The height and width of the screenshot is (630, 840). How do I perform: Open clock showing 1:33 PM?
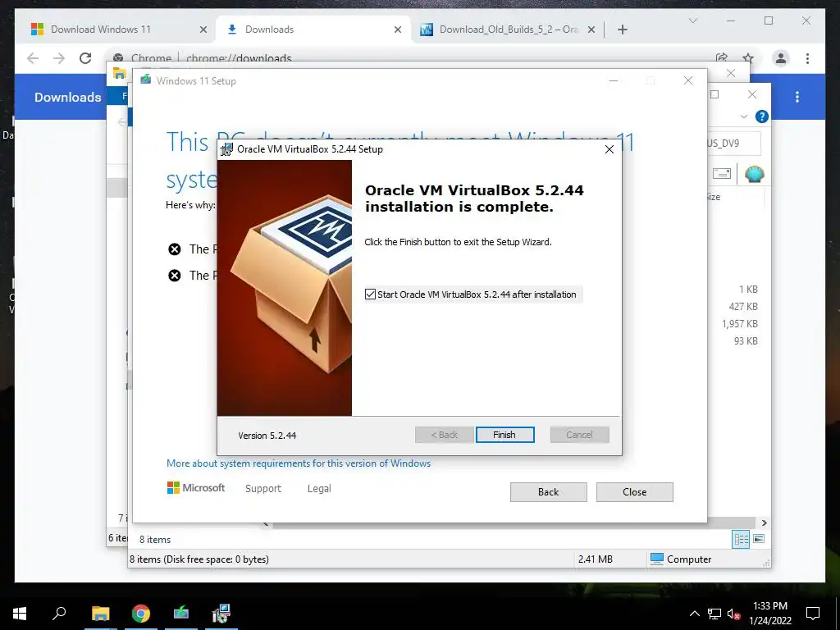click(769, 614)
